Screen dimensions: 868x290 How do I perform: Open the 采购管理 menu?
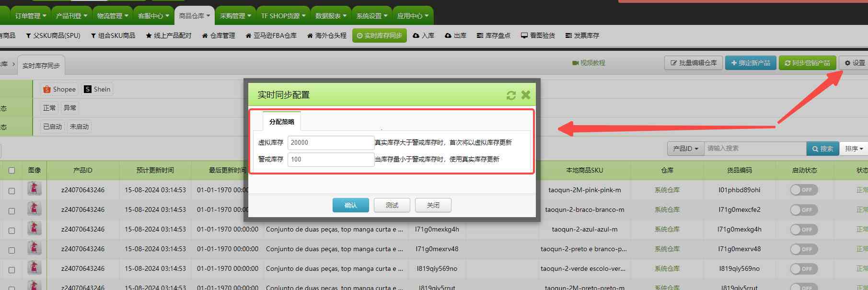(x=235, y=16)
